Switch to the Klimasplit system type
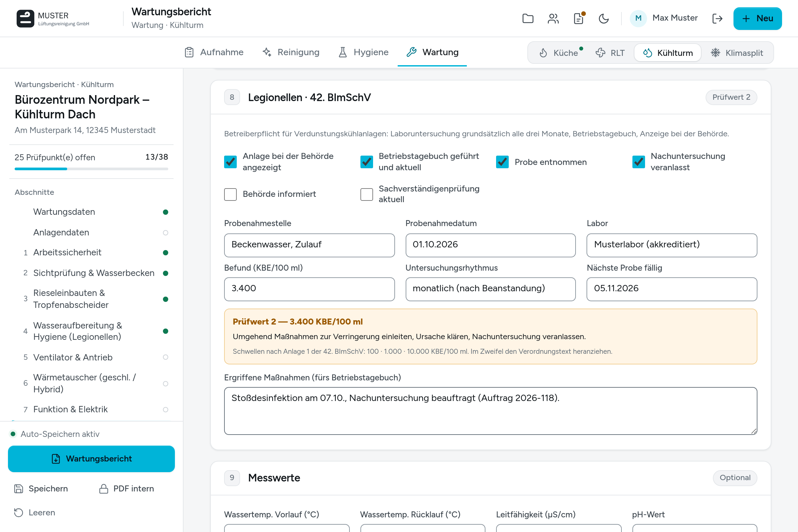 click(x=736, y=53)
